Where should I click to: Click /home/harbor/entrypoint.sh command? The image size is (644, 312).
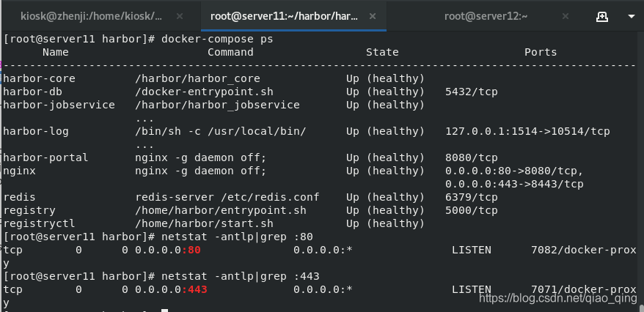[221, 210]
